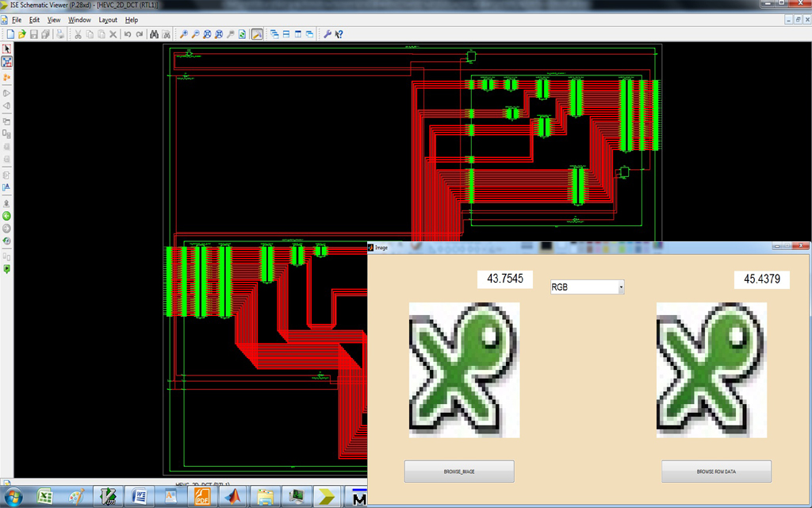812x508 pixels.
Task: Click the right frog image preview
Action: (711, 370)
